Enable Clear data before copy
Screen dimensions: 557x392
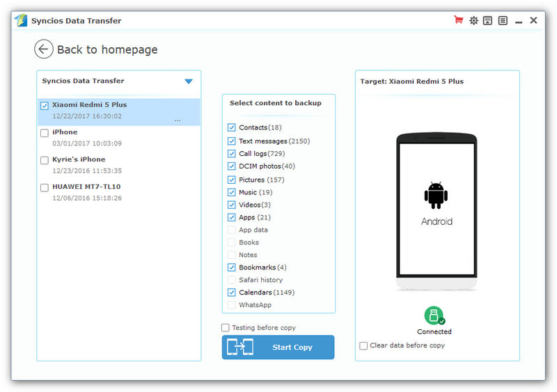(x=363, y=345)
